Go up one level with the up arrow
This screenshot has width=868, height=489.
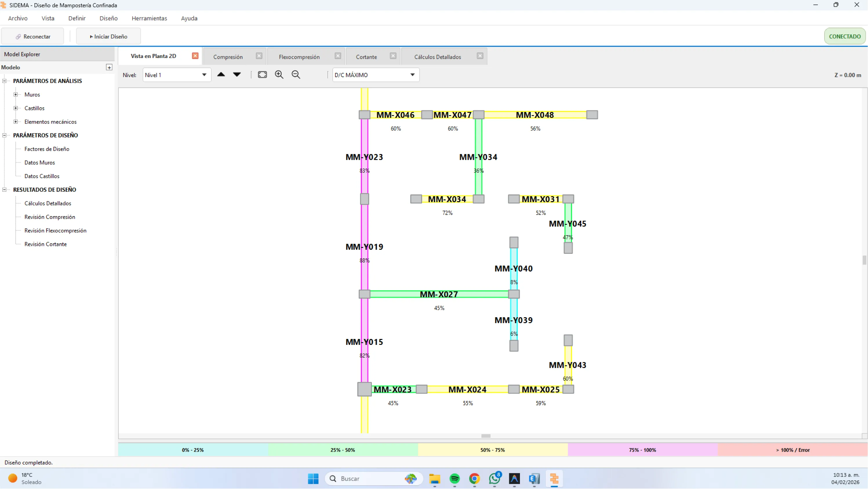(221, 75)
